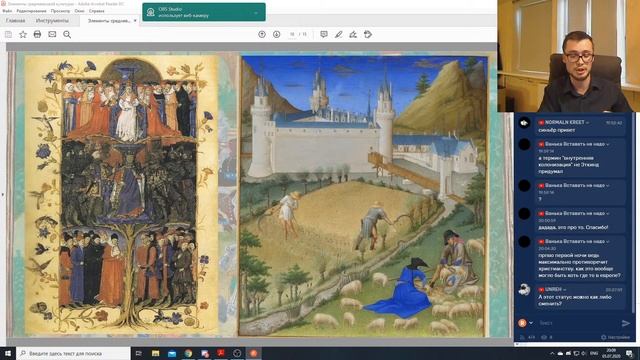Open the sign document tool
The image size is (640, 360).
[353, 35]
